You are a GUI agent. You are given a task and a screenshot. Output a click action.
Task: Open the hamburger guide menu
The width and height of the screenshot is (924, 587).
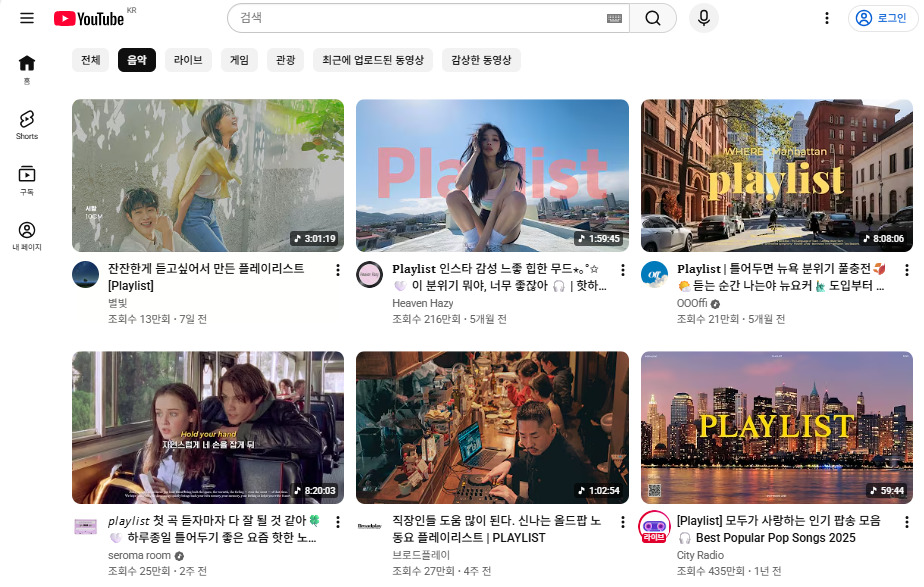[x=27, y=18]
